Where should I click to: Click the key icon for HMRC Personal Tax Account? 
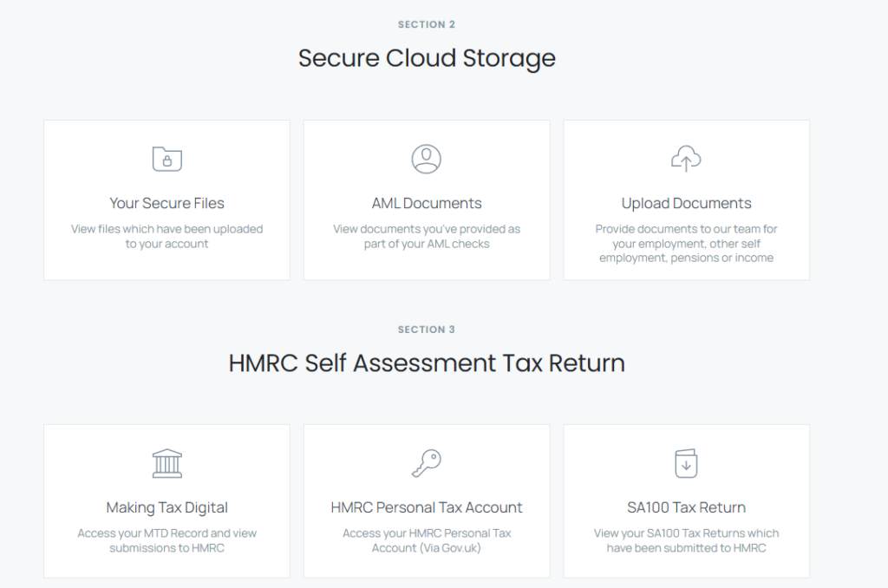click(x=426, y=463)
